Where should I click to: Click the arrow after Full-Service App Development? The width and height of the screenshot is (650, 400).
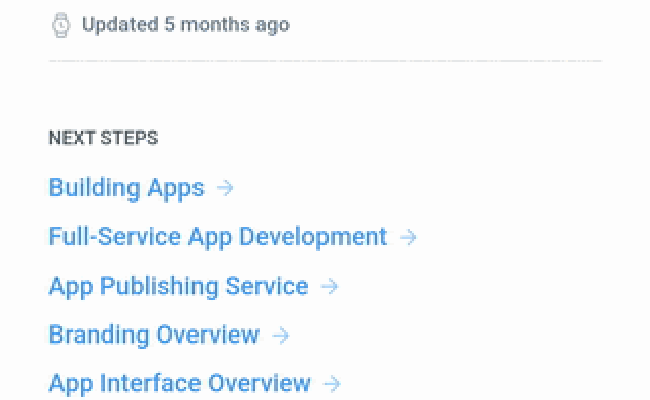click(408, 238)
